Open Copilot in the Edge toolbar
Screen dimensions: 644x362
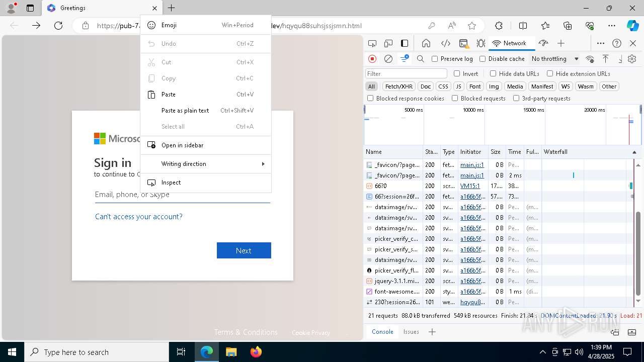pos(632,26)
